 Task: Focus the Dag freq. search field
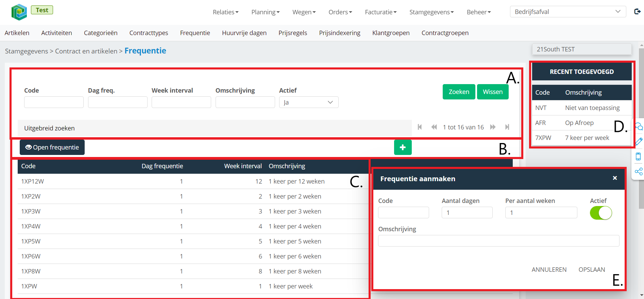tap(118, 102)
